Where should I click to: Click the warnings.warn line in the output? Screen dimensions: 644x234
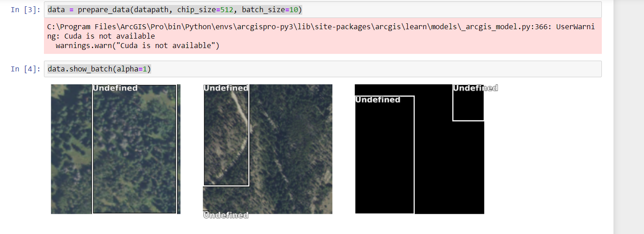tap(138, 46)
